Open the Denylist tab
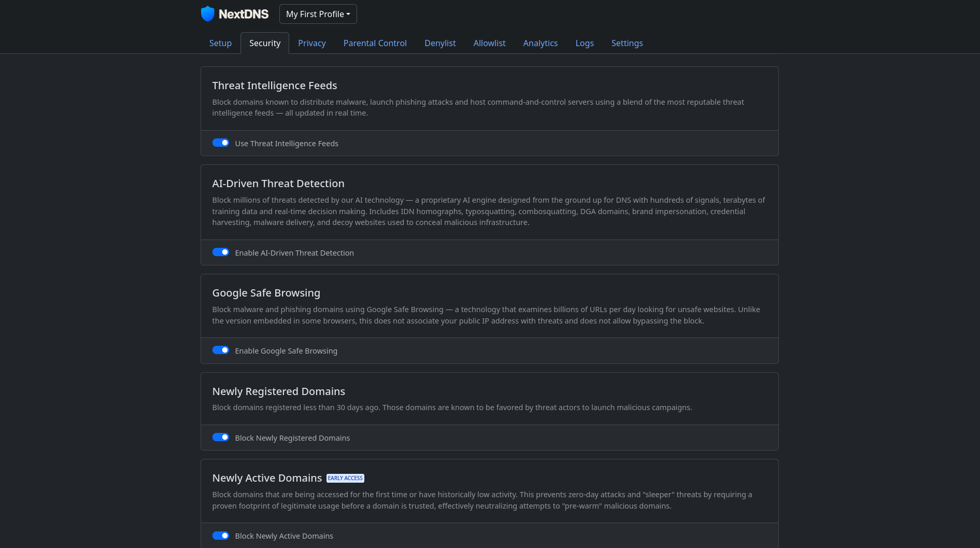 (x=440, y=43)
